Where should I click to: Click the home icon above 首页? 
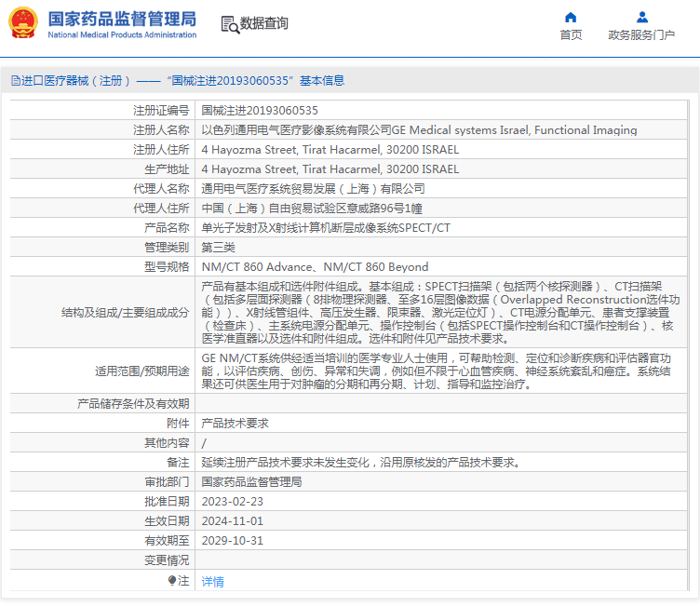pyautogui.click(x=571, y=17)
